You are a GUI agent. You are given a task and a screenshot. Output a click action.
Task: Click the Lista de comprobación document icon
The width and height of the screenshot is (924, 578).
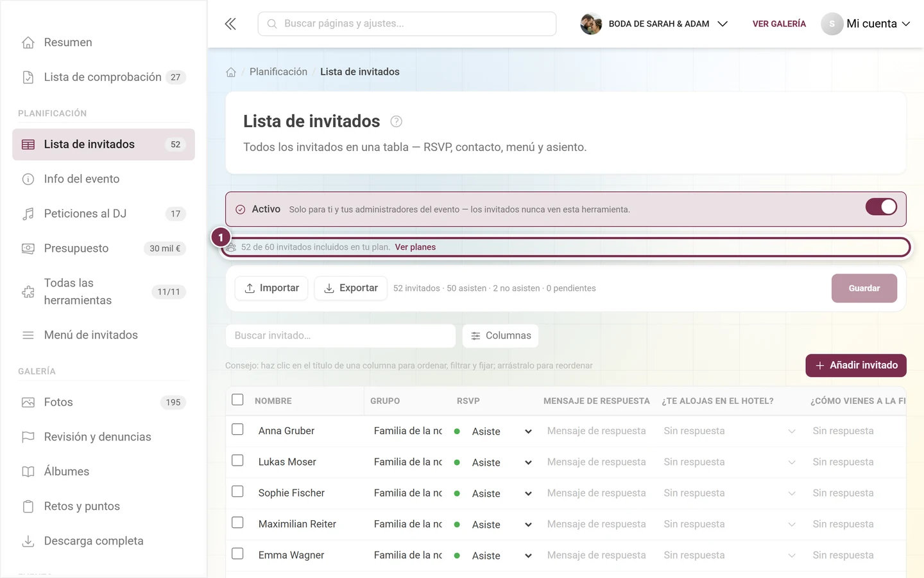click(x=28, y=77)
